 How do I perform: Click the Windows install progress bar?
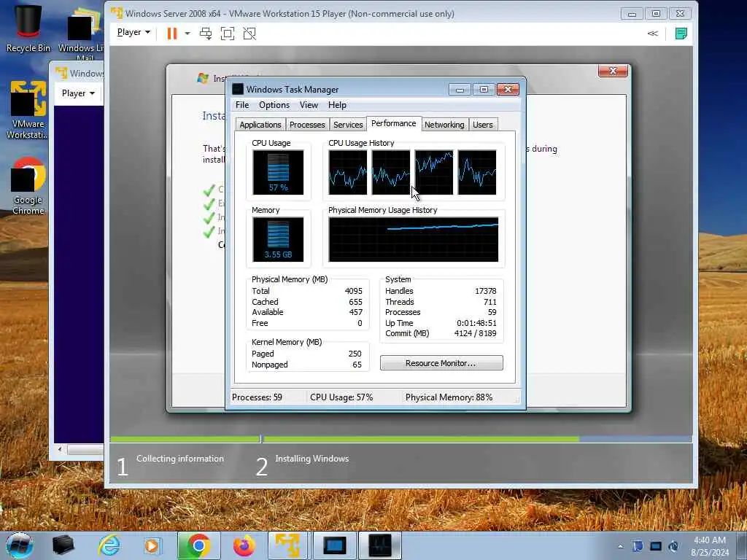coord(401,439)
